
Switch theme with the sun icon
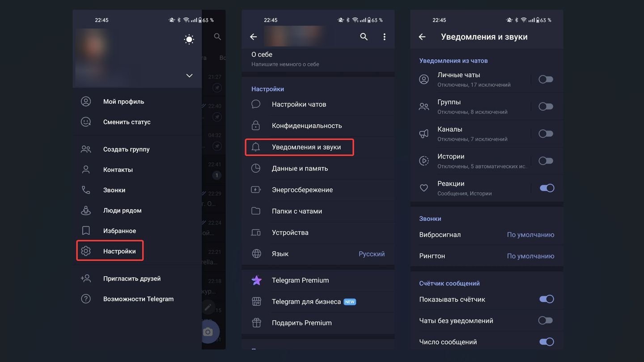[189, 39]
